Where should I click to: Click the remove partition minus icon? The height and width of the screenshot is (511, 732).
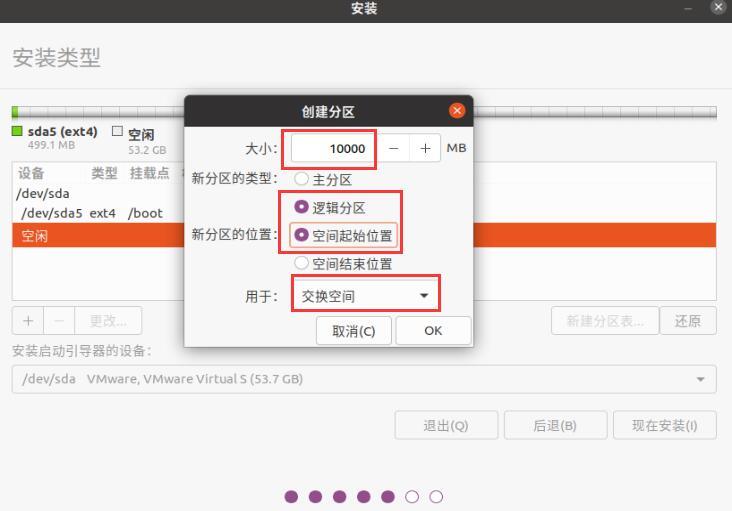[x=59, y=321]
